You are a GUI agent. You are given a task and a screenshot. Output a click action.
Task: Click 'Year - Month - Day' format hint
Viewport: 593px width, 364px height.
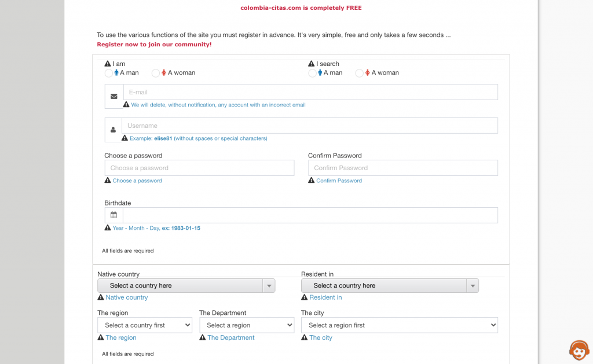156,228
